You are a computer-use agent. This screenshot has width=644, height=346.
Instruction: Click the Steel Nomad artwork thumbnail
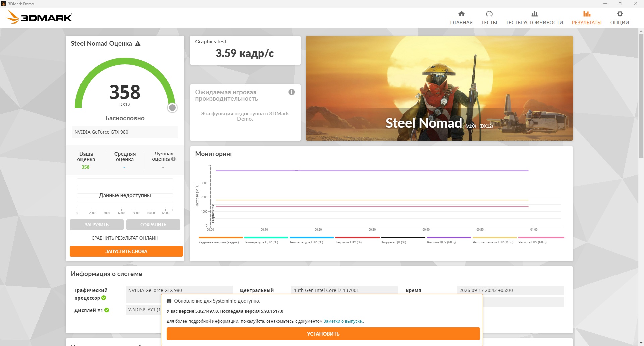439,88
